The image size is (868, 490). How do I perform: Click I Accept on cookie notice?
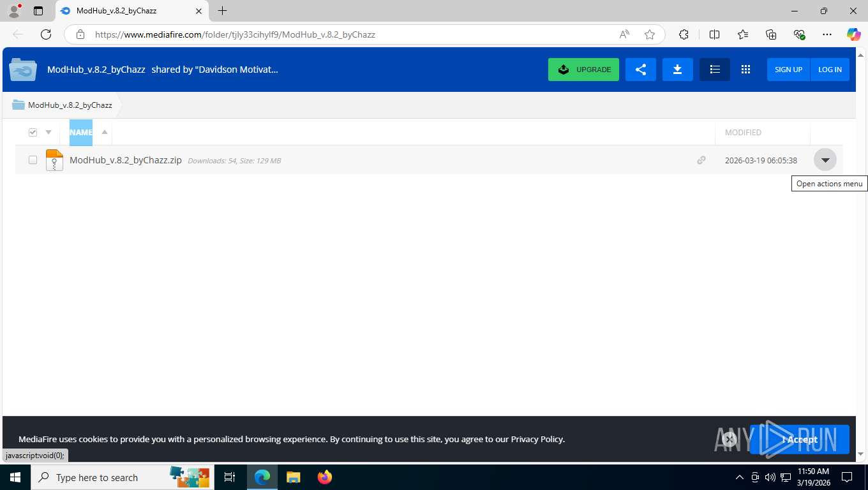point(800,439)
